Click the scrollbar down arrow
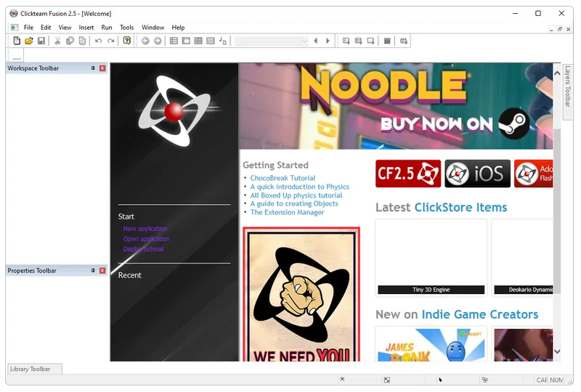Screen dimensions: 581x392 coord(557,351)
